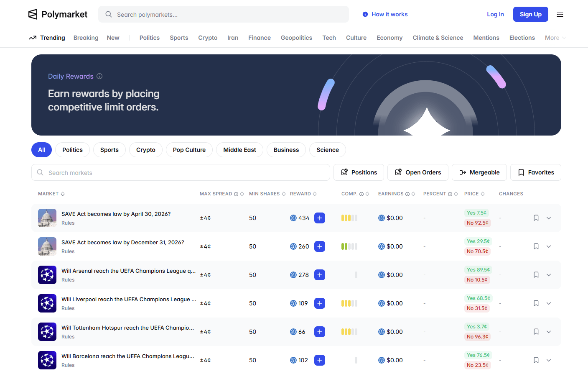The image size is (588, 374).
Task: Click the Daily Rewards info icon
Action: click(x=99, y=76)
